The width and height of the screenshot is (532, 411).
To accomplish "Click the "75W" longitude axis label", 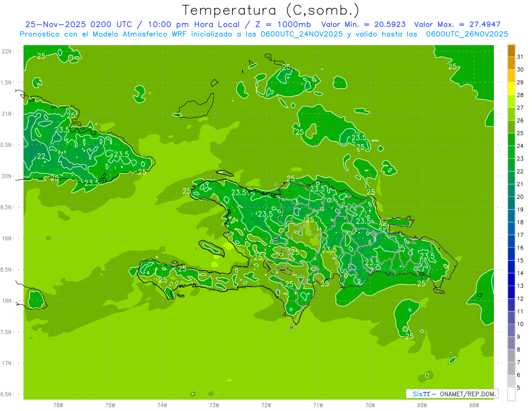I will 110,405.
